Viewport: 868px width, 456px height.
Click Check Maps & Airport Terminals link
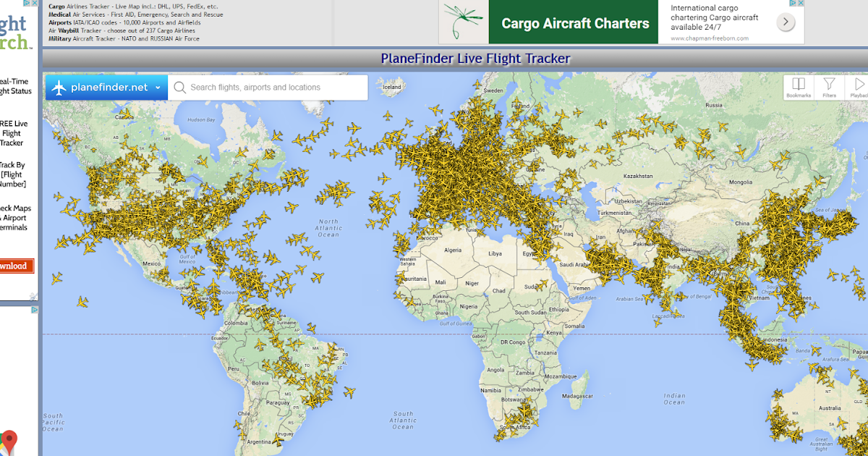[x=15, y=218]
